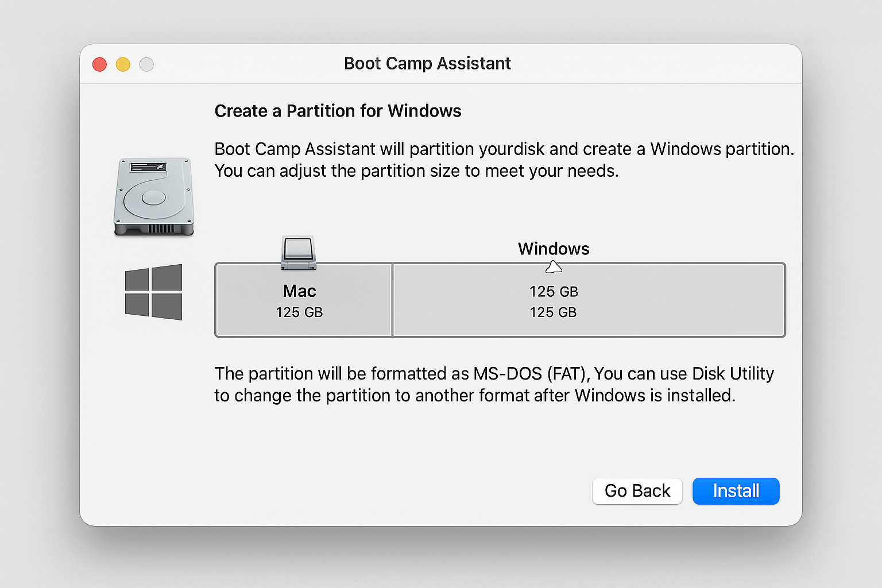Click the triangle marker under the Windows label
Screen dimensions: 882x588
click(x=554, y=266)
